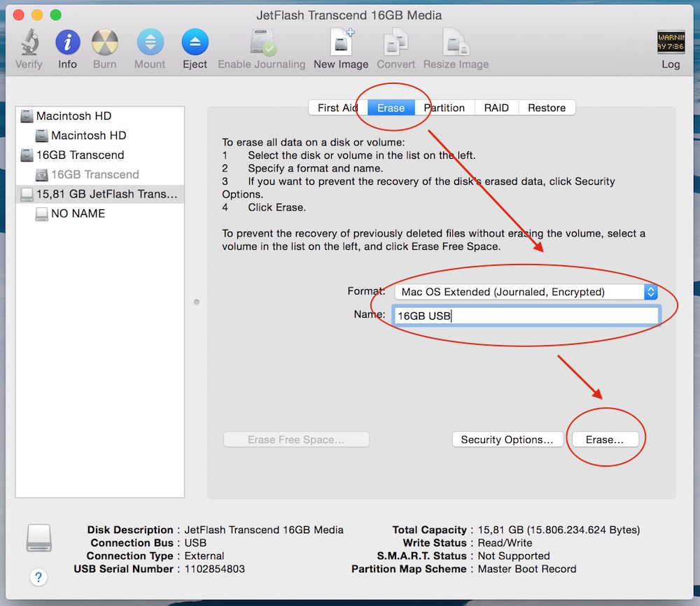The height and width of the screenshot is (606, 700).
Task: Select 15,81 GB JetFlash Trans… disk
Action: pos(100,194)
